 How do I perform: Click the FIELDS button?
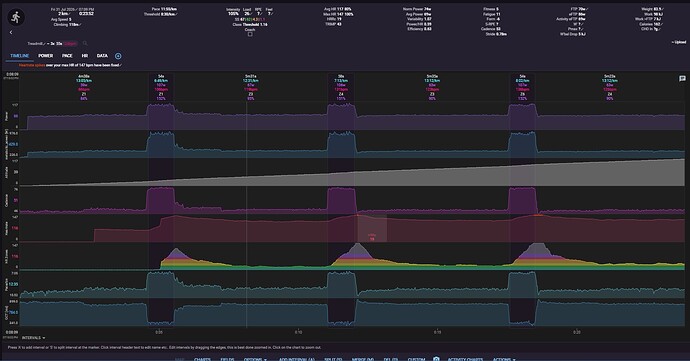pyautogui.click(x=227, y=359)
